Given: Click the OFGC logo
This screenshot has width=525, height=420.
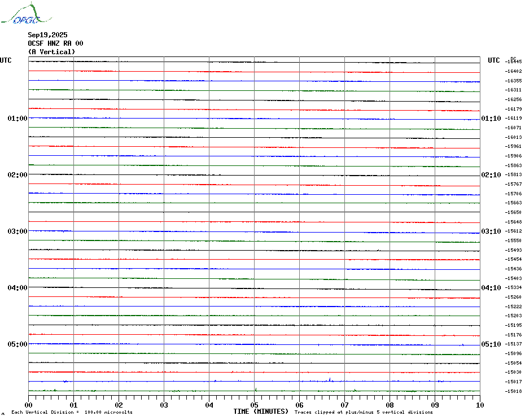Looking at the screenshot, I should tap(27, 14).
